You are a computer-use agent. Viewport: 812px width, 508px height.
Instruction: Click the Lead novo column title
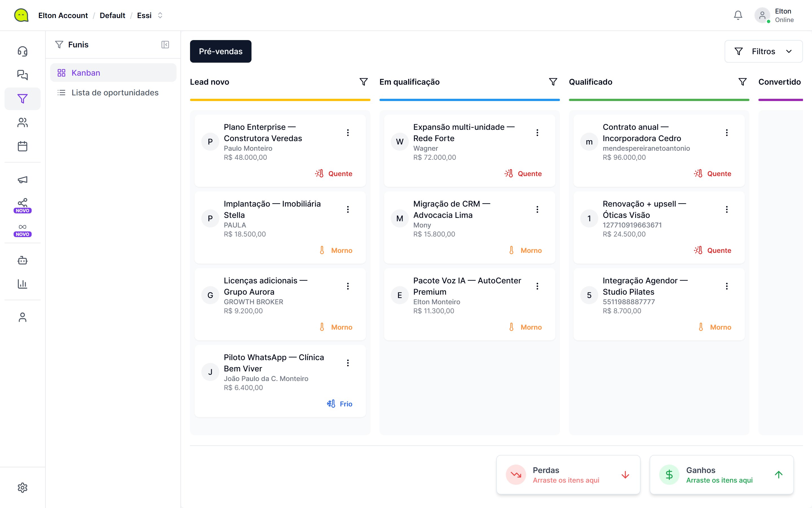209,82
